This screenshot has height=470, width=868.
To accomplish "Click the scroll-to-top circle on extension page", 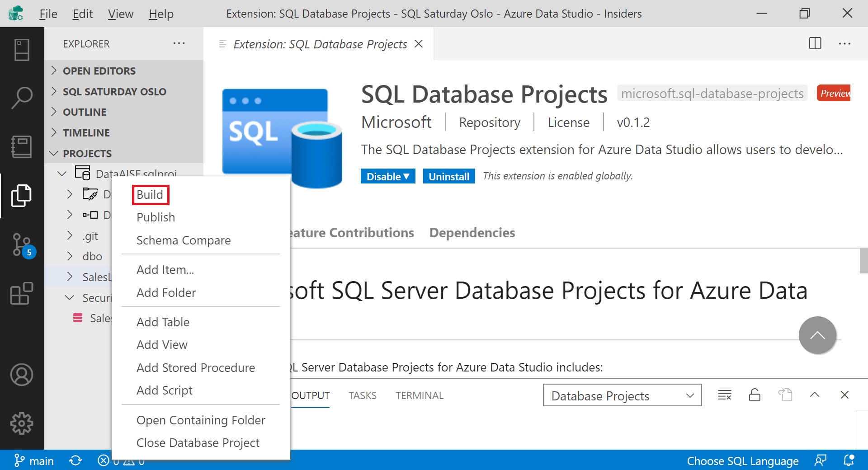I will click(817, 335).
